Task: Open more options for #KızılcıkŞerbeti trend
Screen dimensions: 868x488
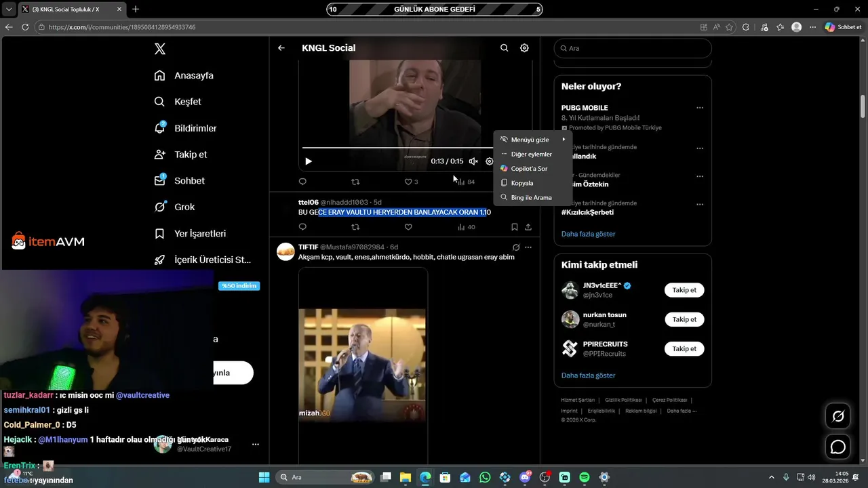Action: click(700, 204)
